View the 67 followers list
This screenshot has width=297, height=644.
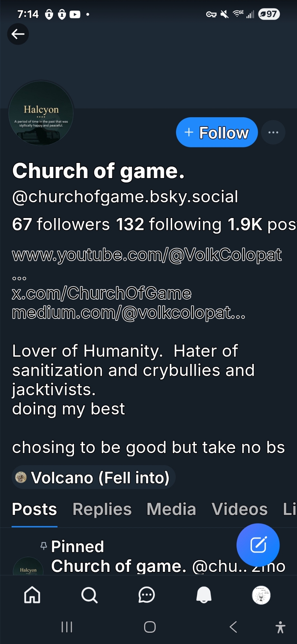(x=61, y=224)
